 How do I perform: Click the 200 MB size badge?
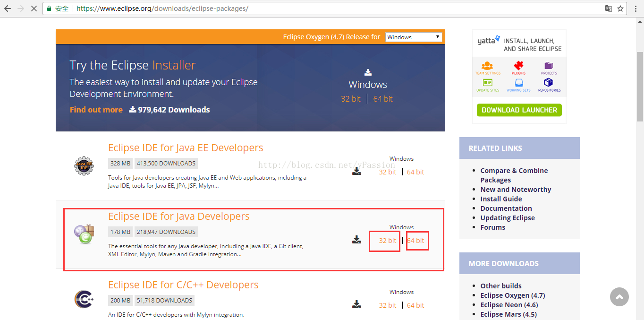tap(120, 301)
